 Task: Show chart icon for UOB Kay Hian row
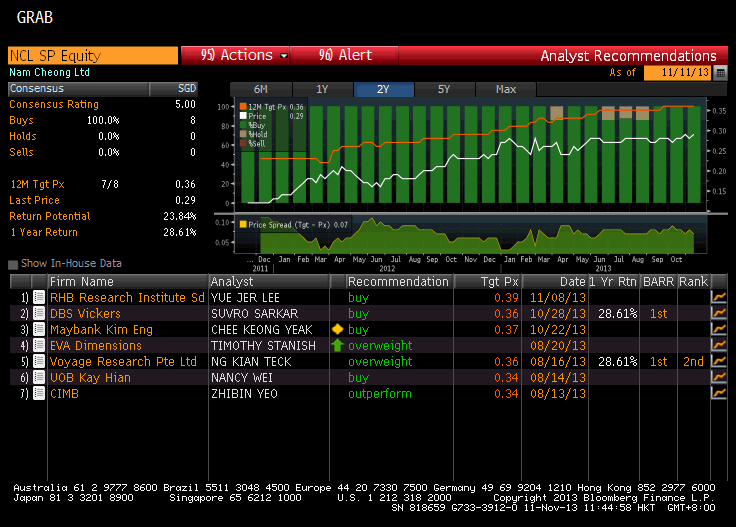coord(719,377)
